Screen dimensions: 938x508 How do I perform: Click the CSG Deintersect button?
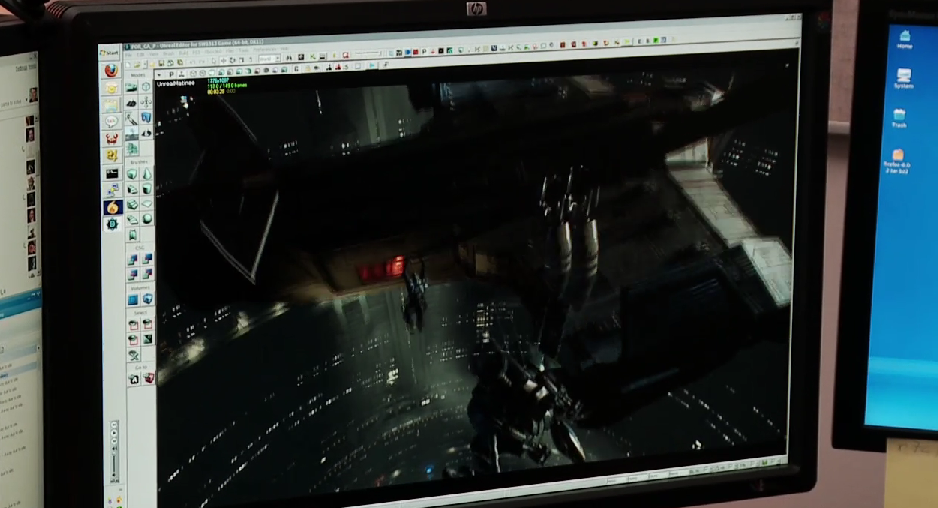coord(147,274)
